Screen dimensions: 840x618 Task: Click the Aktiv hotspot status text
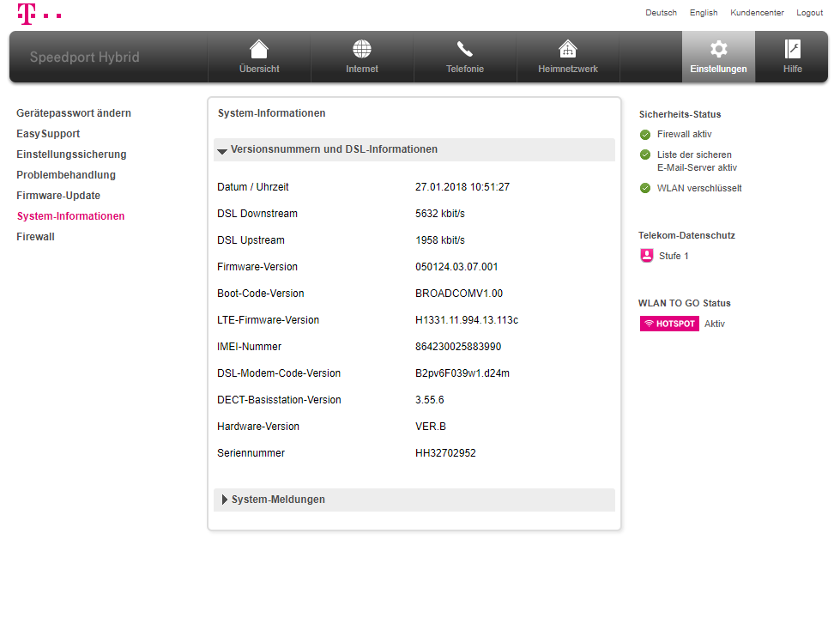pos(715,324)
